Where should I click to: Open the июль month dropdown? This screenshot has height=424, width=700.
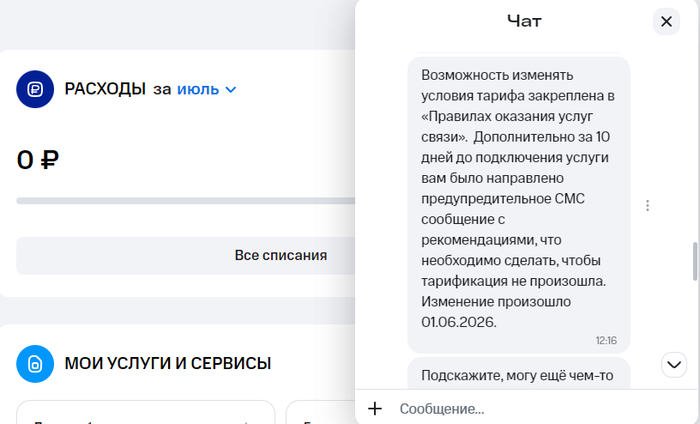(x=206, y=89)
